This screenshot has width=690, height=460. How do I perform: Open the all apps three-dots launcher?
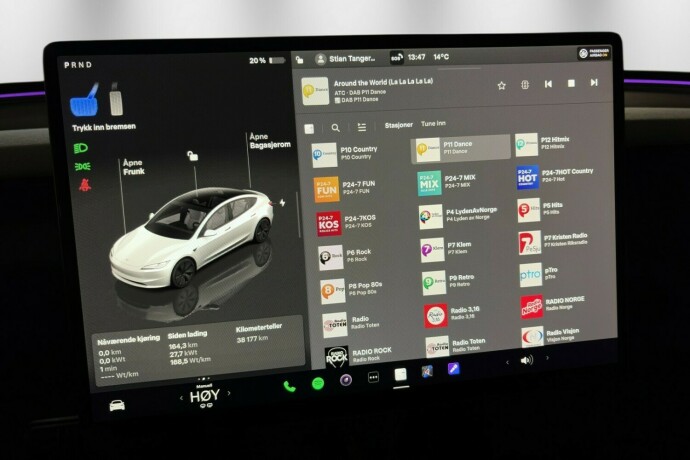coord(373,377)
